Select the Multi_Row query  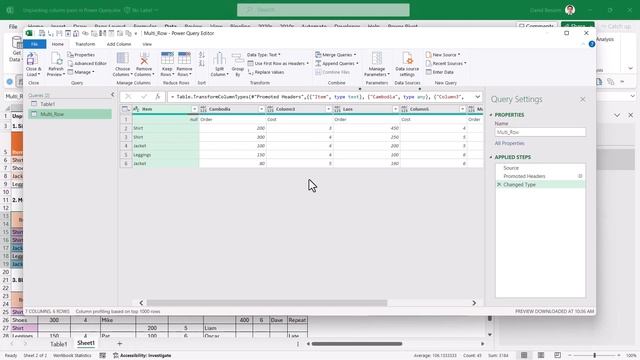pyautogui.click(x=69, y=114)
